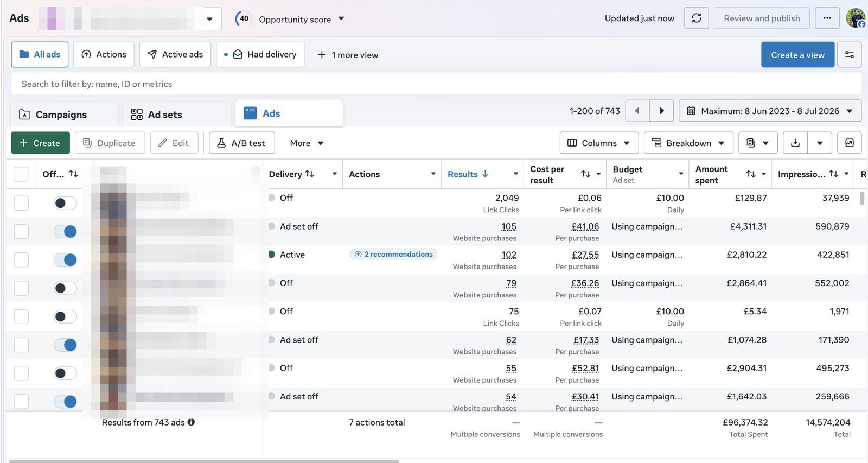This screenshot has width=868, height=463.
Task: Sort by the Off/On column
Action: (74, 174)
